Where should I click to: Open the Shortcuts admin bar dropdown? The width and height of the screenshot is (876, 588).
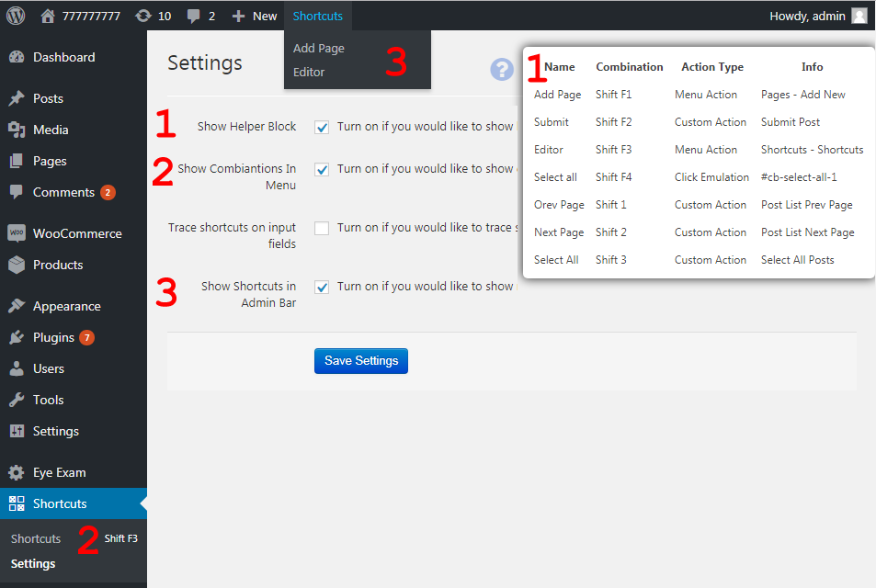pyautogui.click(x=317, y=15)
